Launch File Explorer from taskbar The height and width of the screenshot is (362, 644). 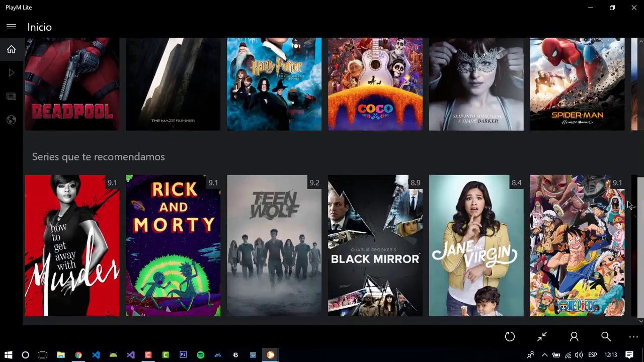(61, 355)
